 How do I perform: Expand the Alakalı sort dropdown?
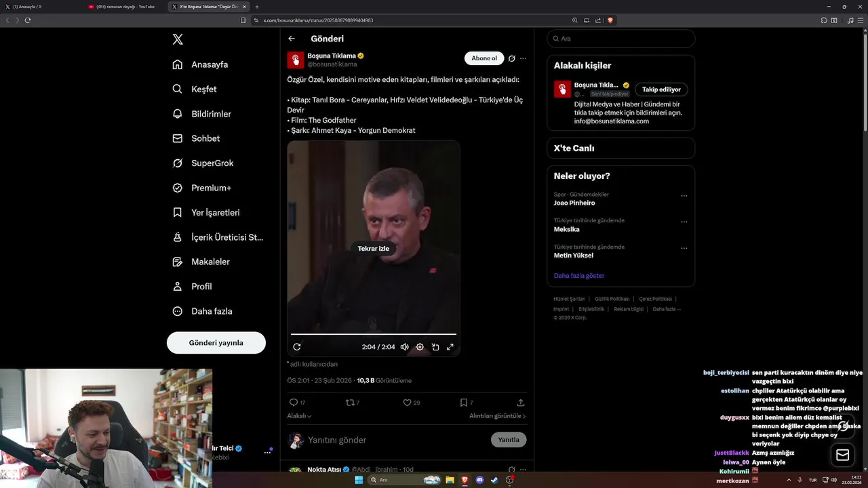click(x=299, y=416)
